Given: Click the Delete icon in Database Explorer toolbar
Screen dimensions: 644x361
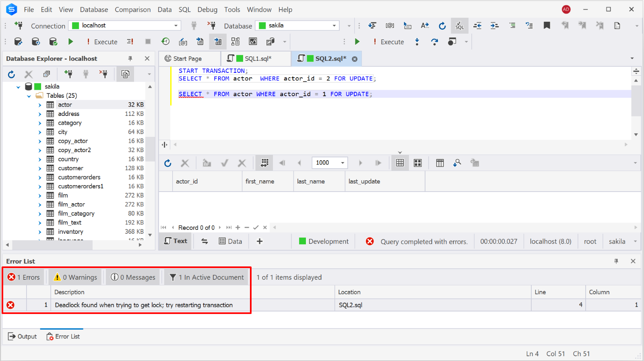Looking at the screenshot, I should pos(29,74).
